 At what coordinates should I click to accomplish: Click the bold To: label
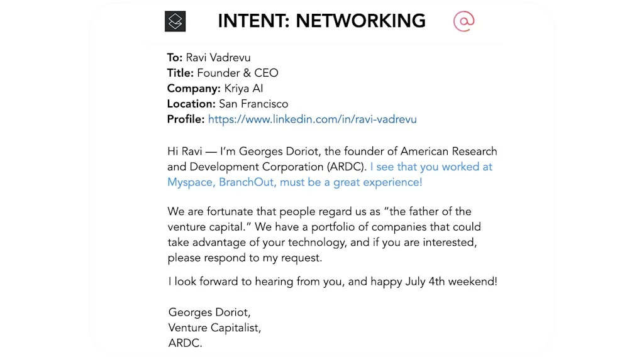tap(174, 58)
